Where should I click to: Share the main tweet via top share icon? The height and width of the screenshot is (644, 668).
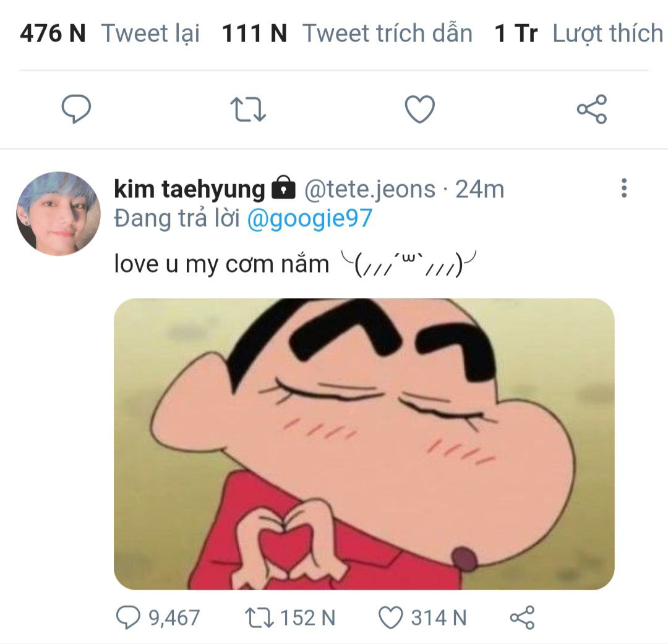tap(592, 110)
